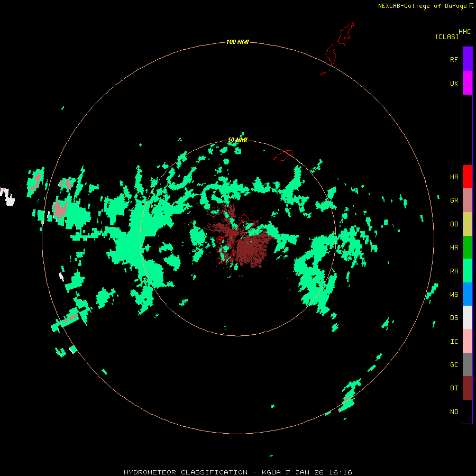476x476 pixels.
Task: Click the WS legend label
Action: (x=454, y=295)
